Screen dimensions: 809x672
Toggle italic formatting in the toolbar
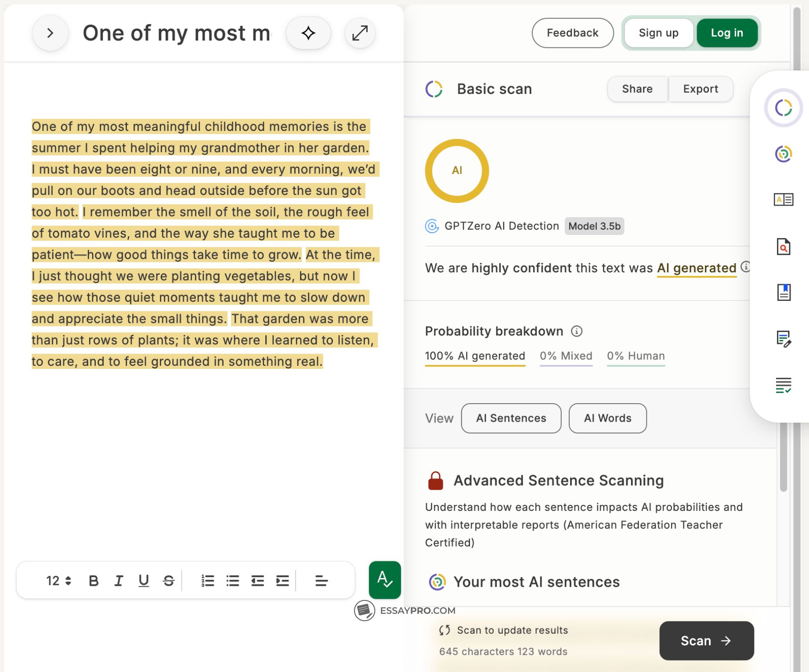click(119, 581)
